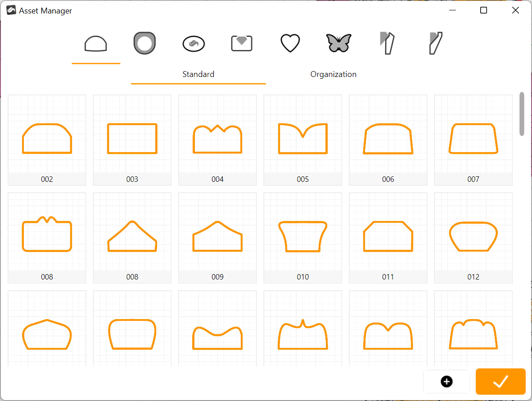Switch to the Standard tab
532x401 pixels.
pyautogui.click(x=198, y=74)
